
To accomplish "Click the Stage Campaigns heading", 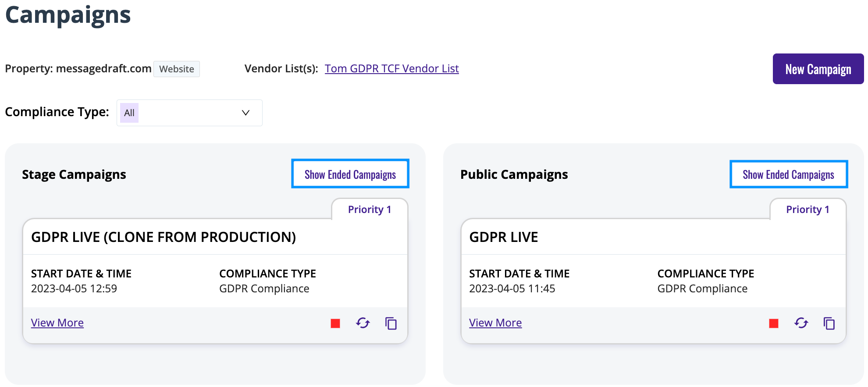I will [74, 174].
